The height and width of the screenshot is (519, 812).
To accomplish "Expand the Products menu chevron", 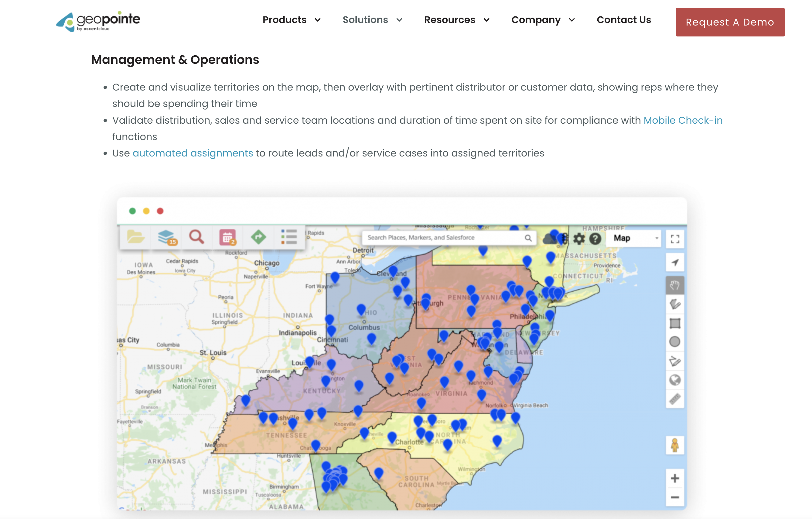I will pyautogui.click(x=318, y=20).
